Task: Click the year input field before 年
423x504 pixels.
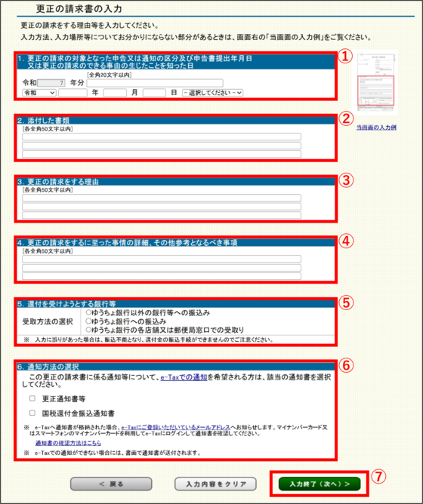Action: click(x=73, y=93)
